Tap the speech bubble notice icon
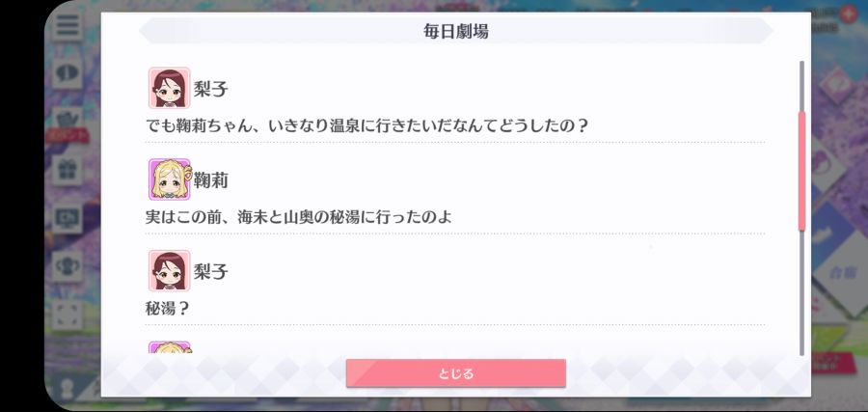 tap(68, 72)
